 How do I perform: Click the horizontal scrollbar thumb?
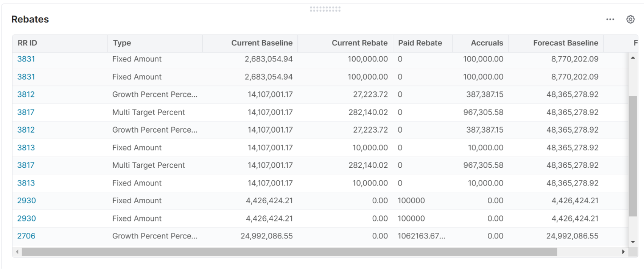[289, 252]
